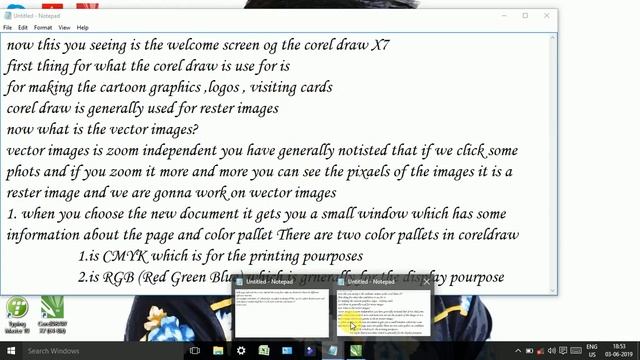
Task: Click the battery tray icon
Action: click(529, 351)
